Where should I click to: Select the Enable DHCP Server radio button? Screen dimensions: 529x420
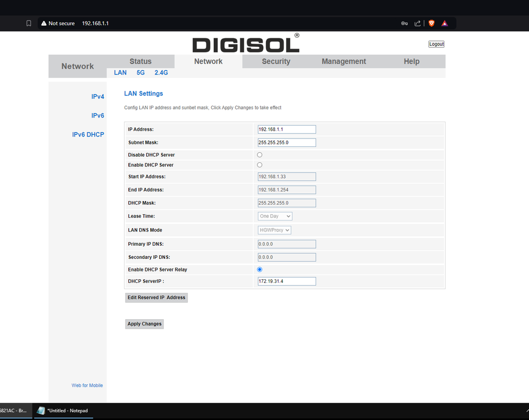tap(260, 165)
